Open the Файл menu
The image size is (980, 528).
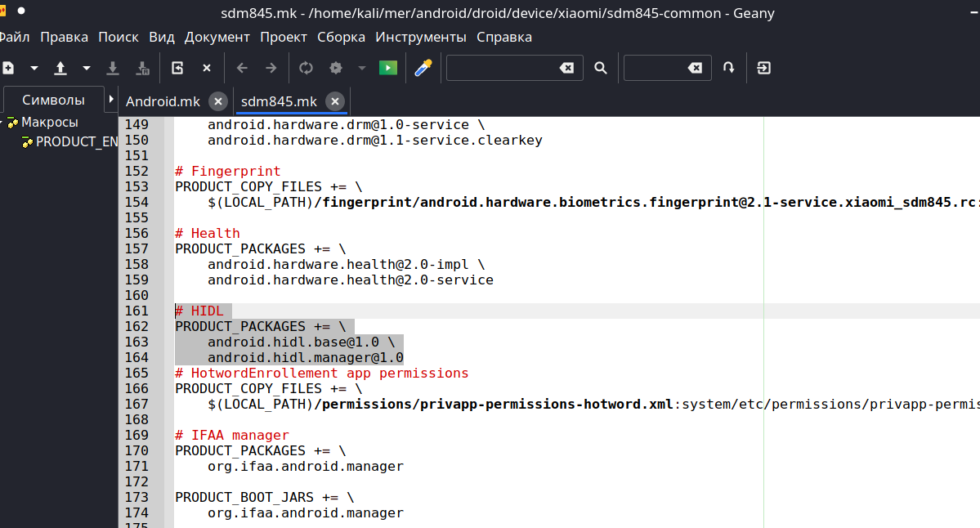(15, 37)
